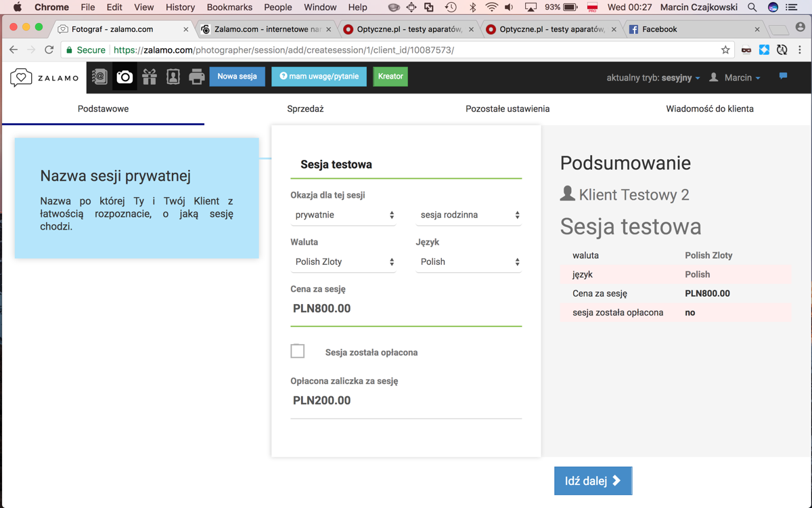Reload the page with refresh icon

click(x=49, y=49)
